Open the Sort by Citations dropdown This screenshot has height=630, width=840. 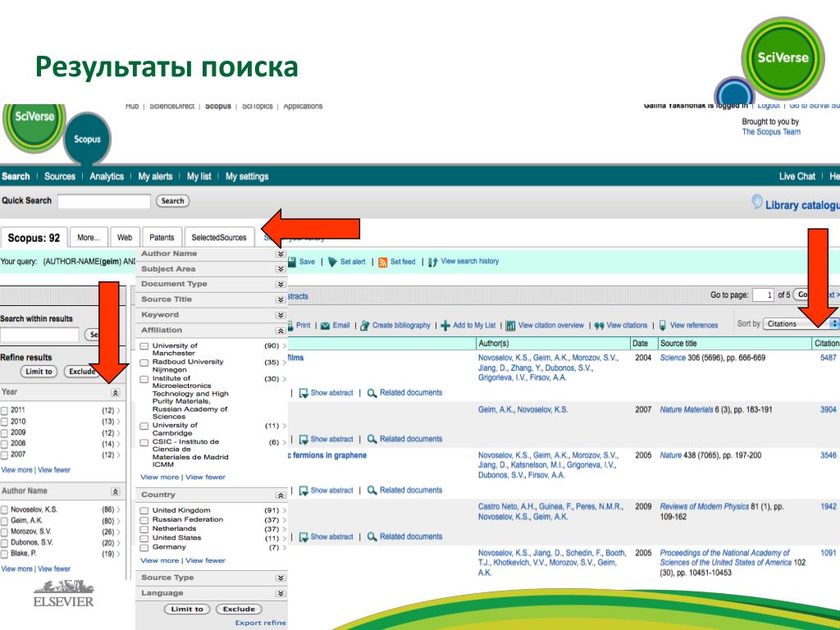pyautogui.click(x=801, y=323)
